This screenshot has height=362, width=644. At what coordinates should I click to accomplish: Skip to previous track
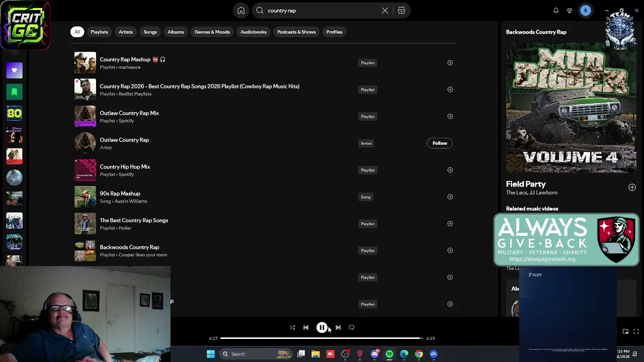306,327
